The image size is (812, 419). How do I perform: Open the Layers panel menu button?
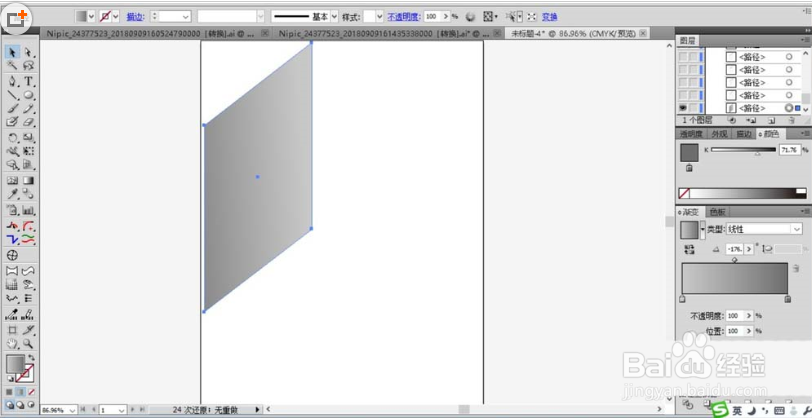pyautogui.click(x=804, y=40)
